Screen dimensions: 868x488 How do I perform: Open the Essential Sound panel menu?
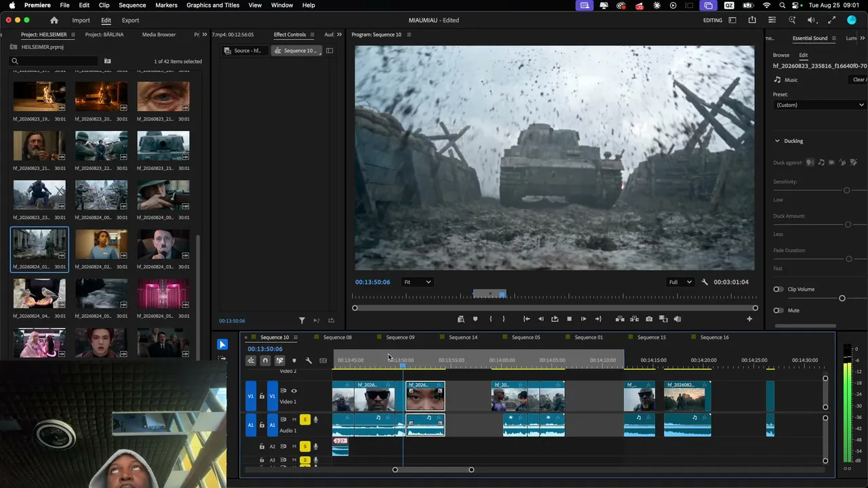click(834, 39)
